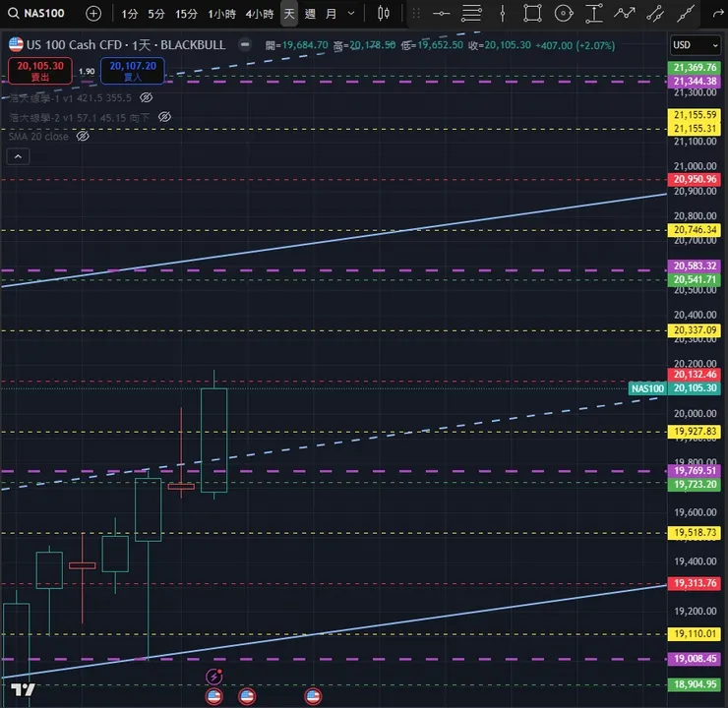Screen dimensions: 728x708
Task: Switch to 5分 timeframe
Action: click(156, 14)
